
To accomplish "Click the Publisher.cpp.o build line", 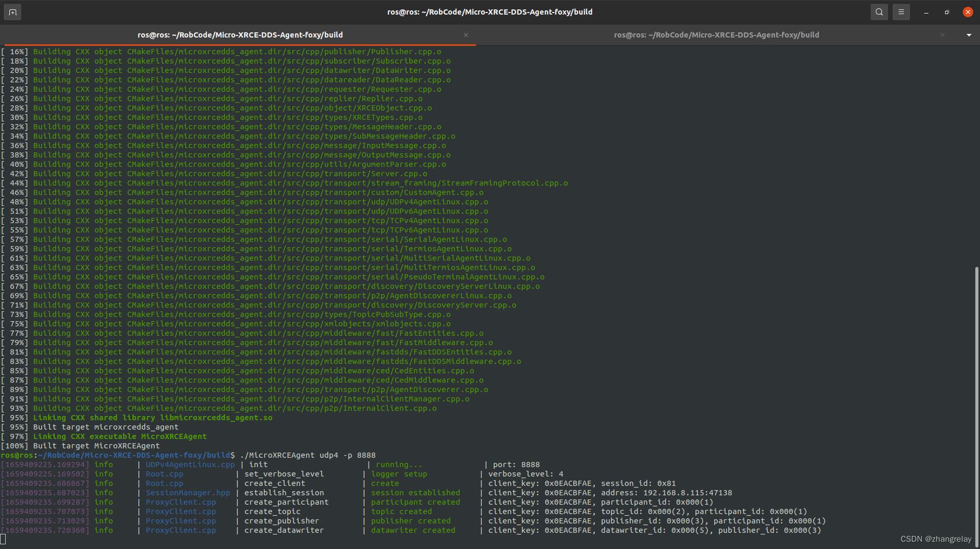I will click(221, 52).
